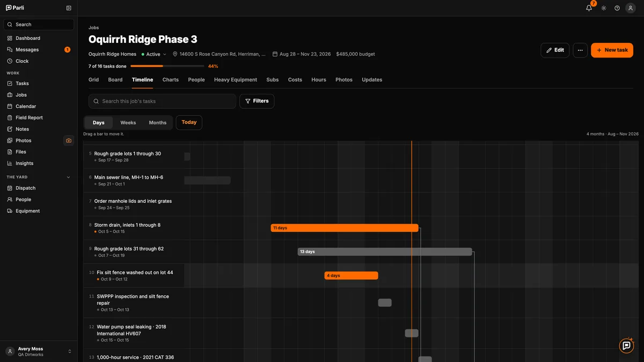
Task: Click the Jobs breadcrumb link
Action: [x=94, y=27]
